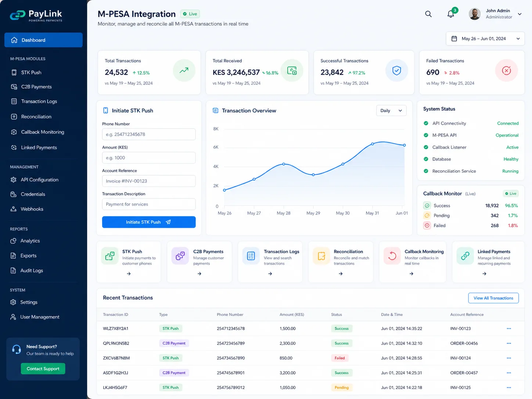Open the Daily interval dropdown
Screen dimensions: 532x399
(391, 111)
